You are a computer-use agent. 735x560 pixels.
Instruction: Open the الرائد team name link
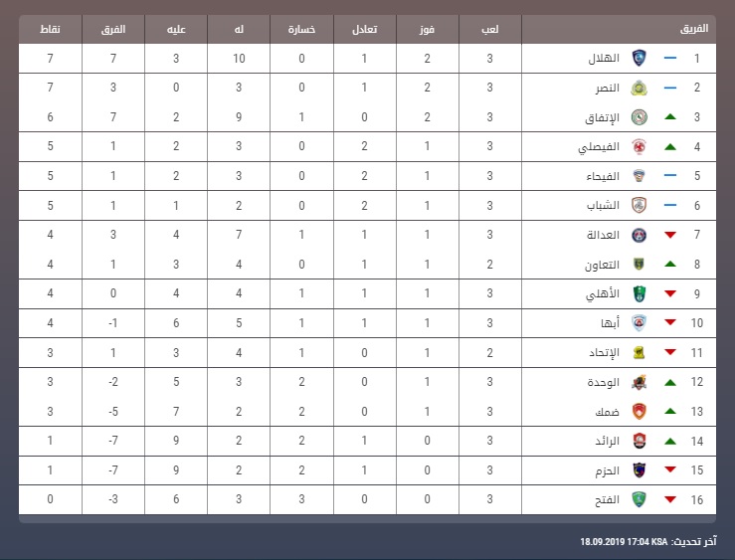[607, 441]
